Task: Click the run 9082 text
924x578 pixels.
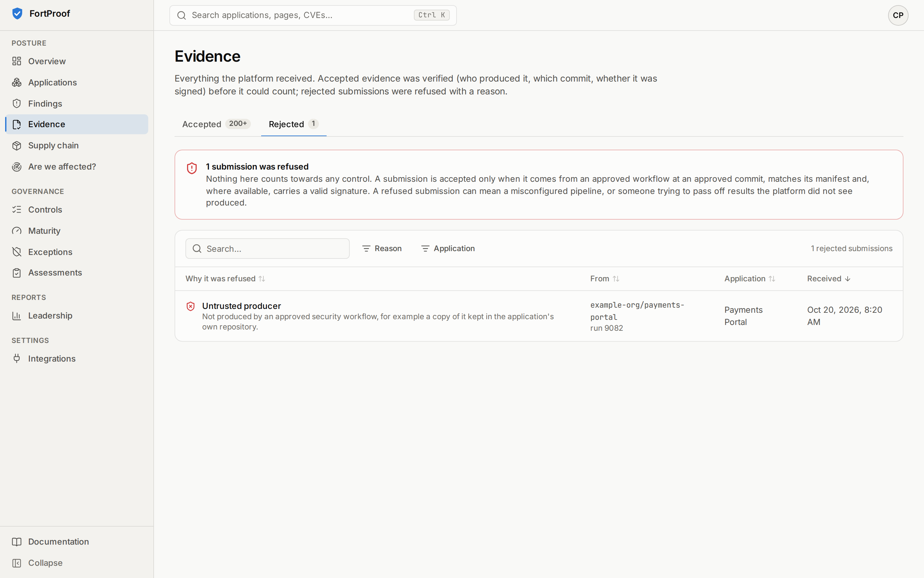Action: tap(606, 328)
